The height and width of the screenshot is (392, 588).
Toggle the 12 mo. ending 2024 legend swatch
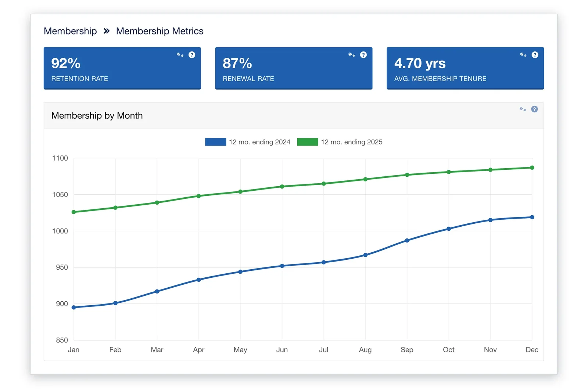tap(215, 142)
